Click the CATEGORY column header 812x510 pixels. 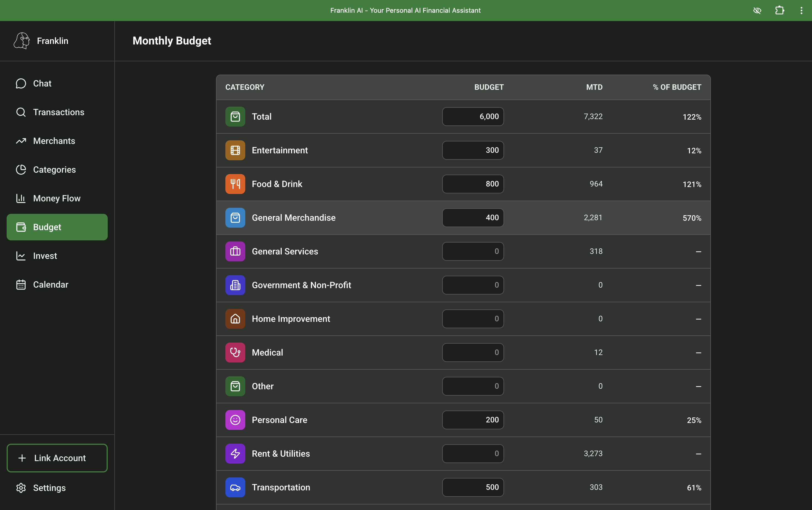[245, 87]
